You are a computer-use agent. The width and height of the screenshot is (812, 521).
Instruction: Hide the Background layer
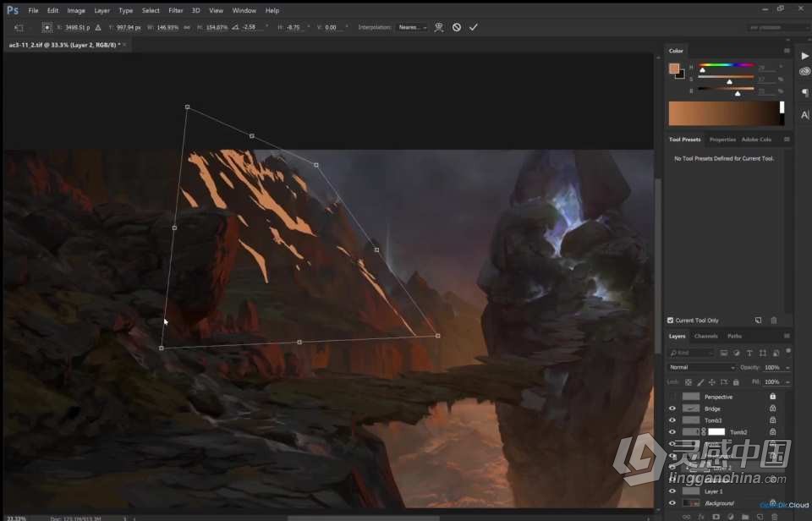tap(672, 503)
